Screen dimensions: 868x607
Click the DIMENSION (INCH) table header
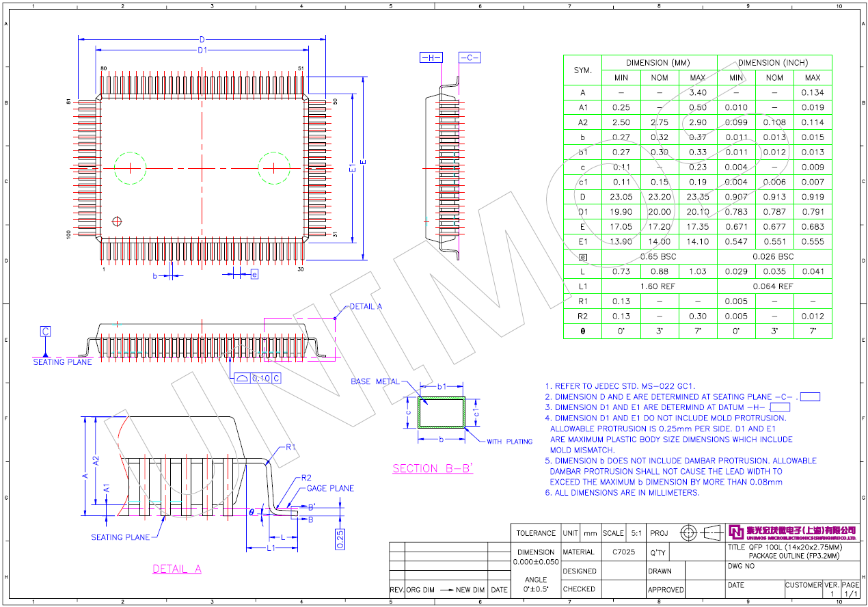tap(774, 62)
